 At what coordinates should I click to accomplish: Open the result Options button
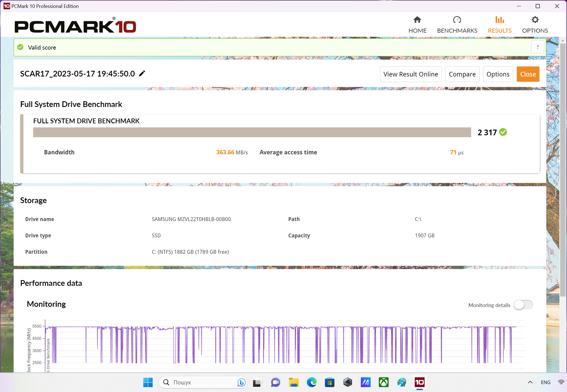pos(498,74)
